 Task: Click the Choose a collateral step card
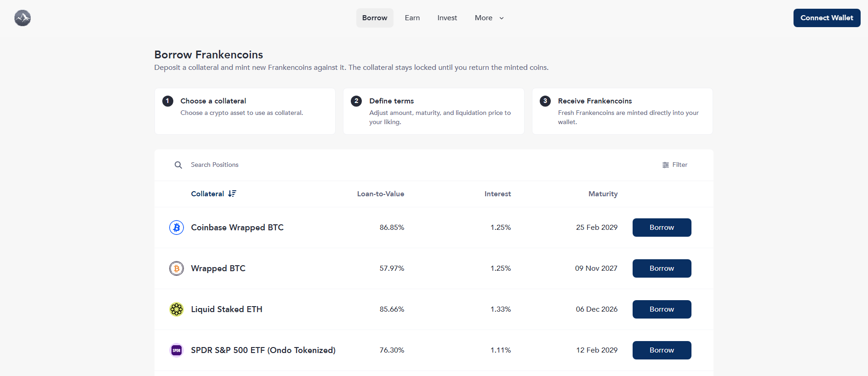coord(245,111)
